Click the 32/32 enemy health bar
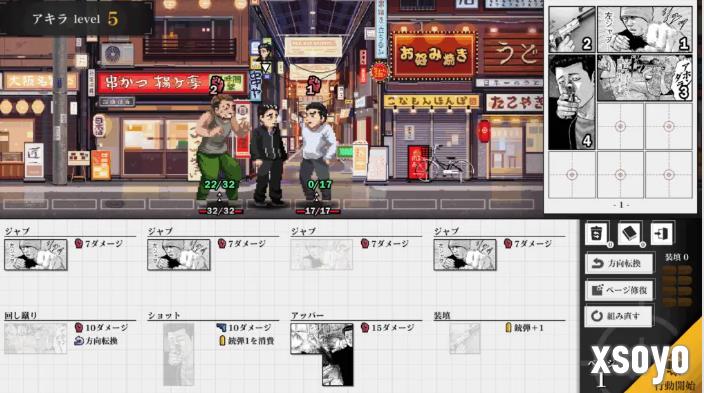This screenshot has width=704, height=393. (x=220, y=211)
